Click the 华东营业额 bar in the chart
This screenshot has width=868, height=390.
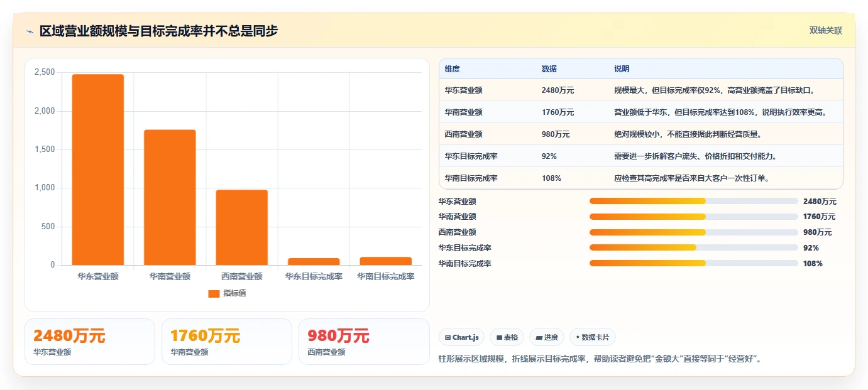(97, 170)
